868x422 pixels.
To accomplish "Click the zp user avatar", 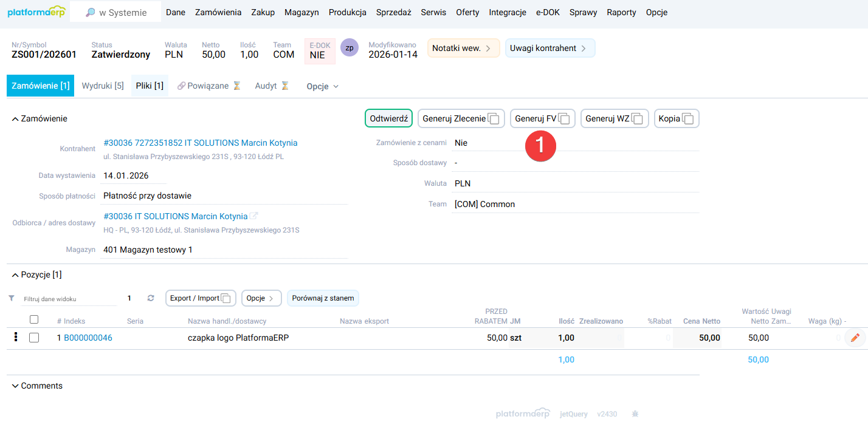I will [350, 47].
